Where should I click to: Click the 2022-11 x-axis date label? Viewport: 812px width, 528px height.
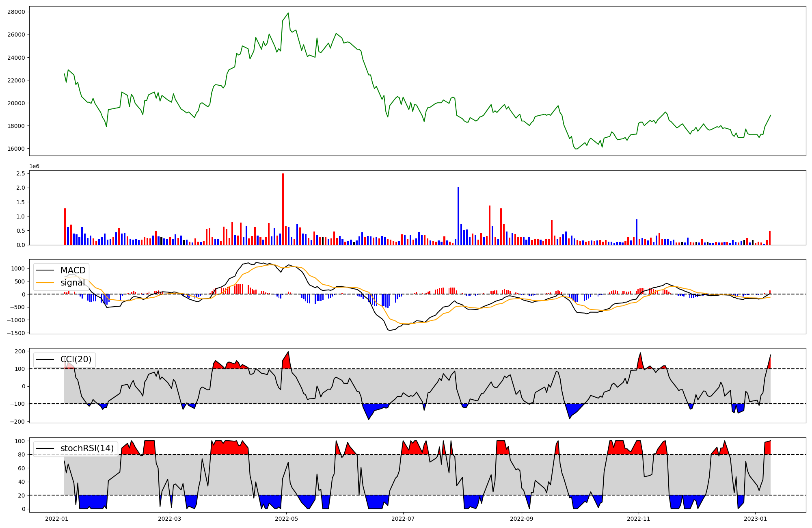[x=638, y=519]
